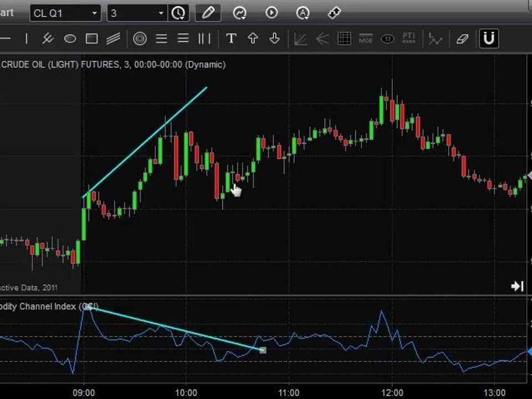Screen dimensions: 532x399
Task: Click the link arrows icon
Action: 334,13
